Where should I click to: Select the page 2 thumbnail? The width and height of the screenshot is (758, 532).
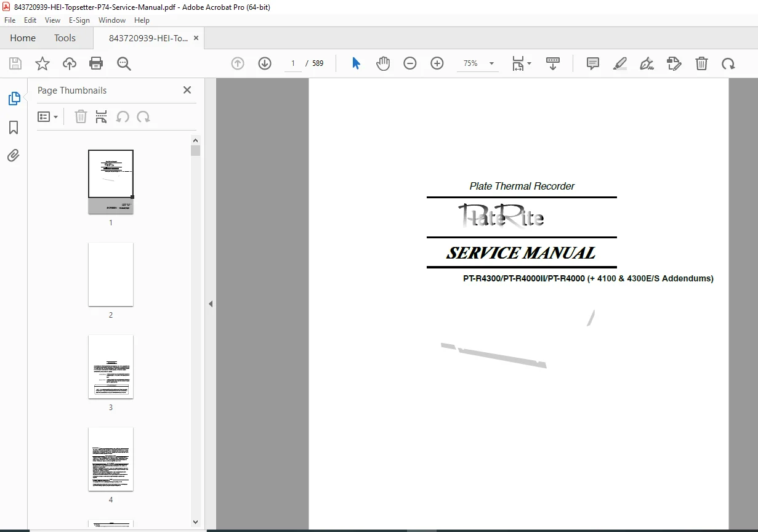111,274
